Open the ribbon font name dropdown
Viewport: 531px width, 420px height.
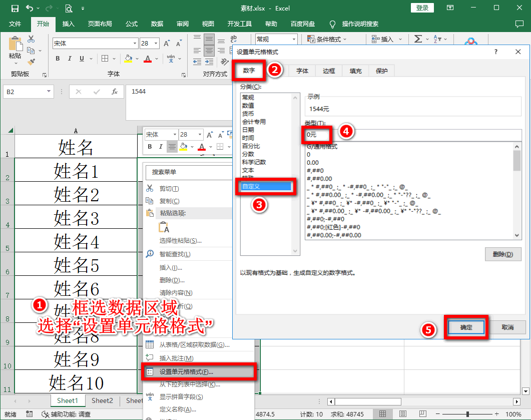coord(135,44)
